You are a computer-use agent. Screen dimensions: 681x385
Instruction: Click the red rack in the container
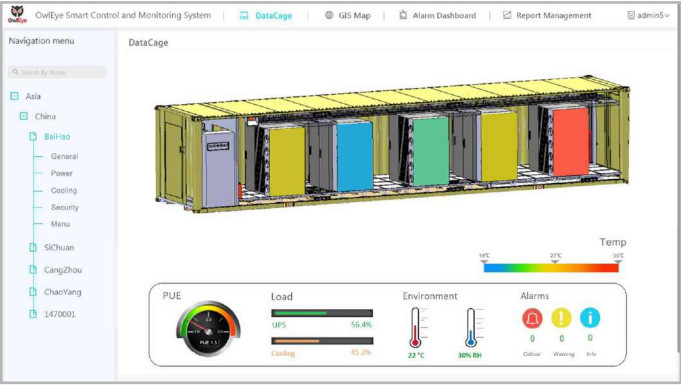point(571,142)
